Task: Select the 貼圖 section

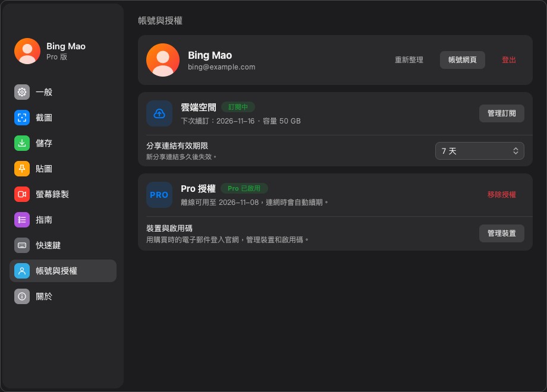Action: (x=63, y=169)
